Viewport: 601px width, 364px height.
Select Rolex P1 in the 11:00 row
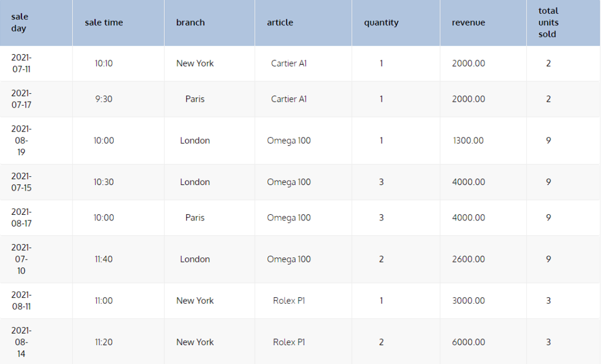289,300
